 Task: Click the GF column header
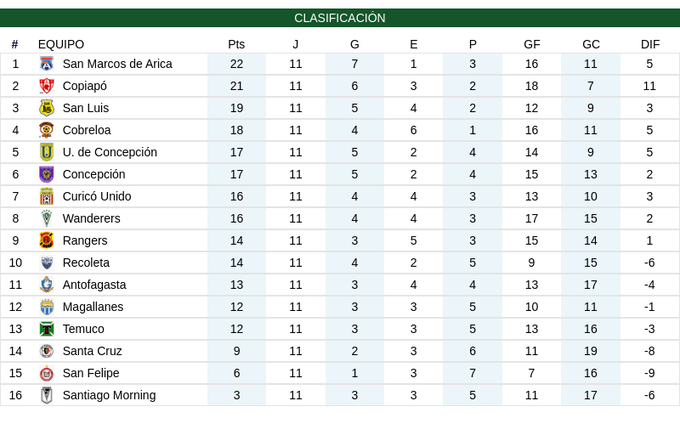coord(532,44)
